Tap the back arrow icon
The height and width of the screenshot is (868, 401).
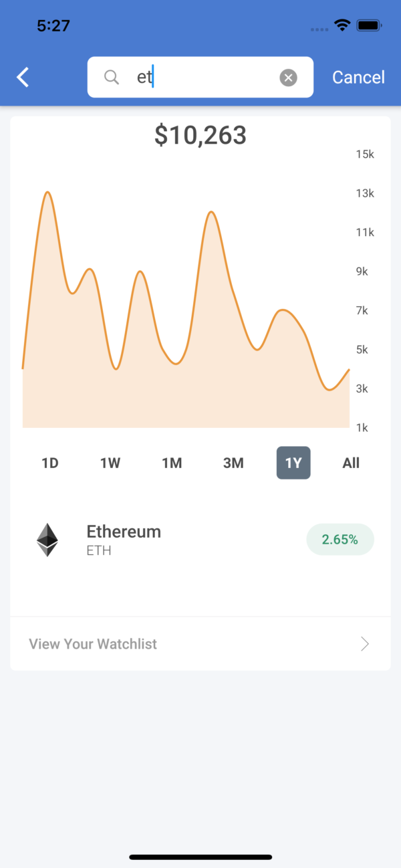[x=23, y=77]
